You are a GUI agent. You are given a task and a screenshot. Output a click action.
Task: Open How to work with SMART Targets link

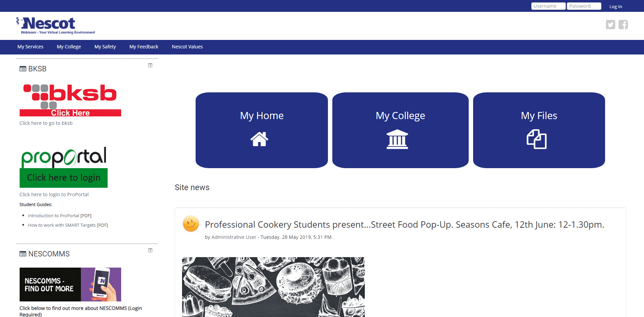point(68,225)
